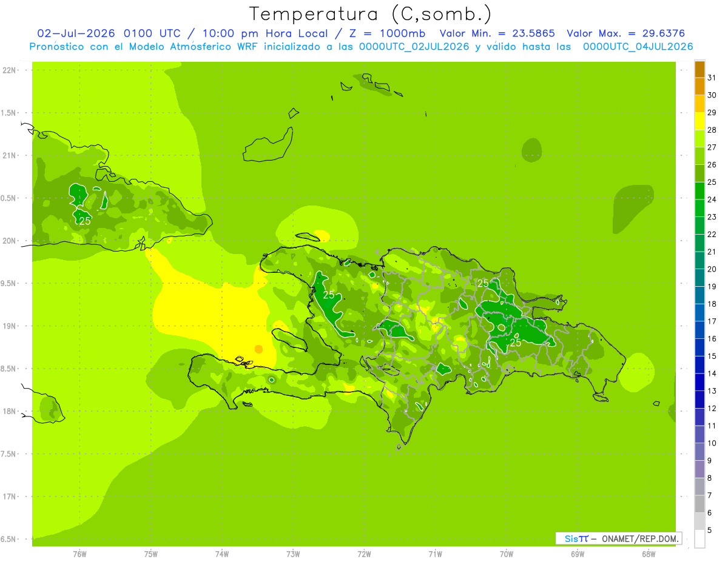Image resolution: width=728 pixels, height=562 pixels.
Task: Click the 02-Jul-2026 0100 UTC date text
Action: (109, 33)
